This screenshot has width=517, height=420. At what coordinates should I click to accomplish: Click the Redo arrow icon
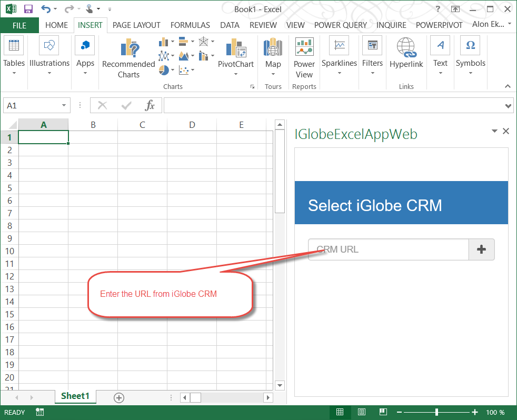(x=69, y=9)
